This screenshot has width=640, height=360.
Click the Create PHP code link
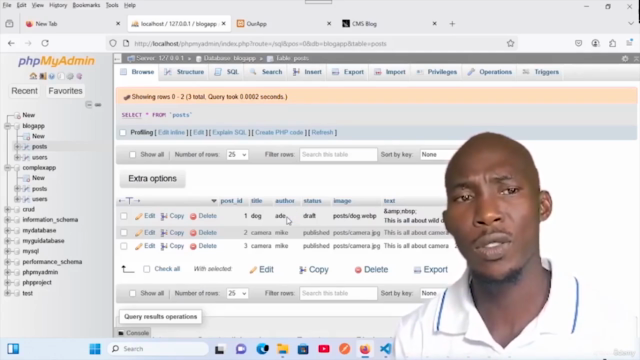point(279,133)
